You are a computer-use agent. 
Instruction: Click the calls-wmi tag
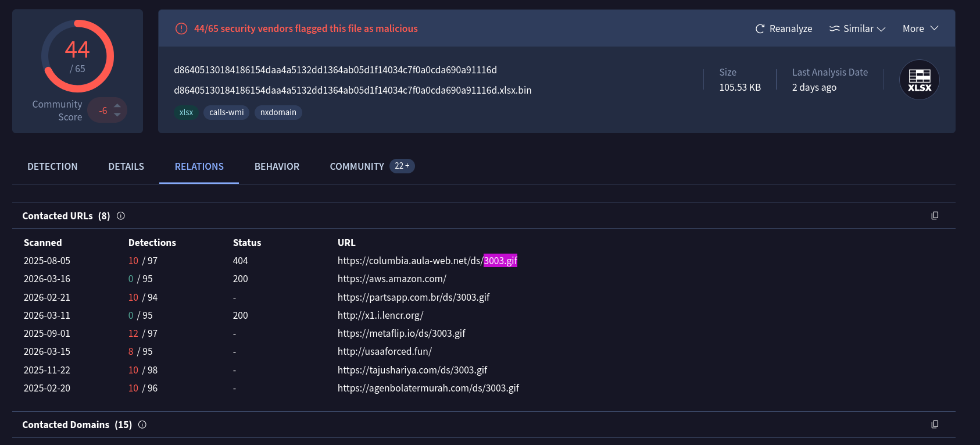226,112
